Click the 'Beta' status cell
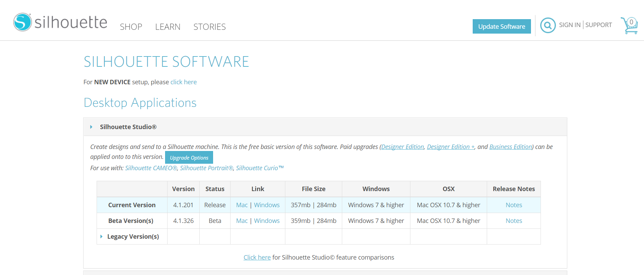 215,221
